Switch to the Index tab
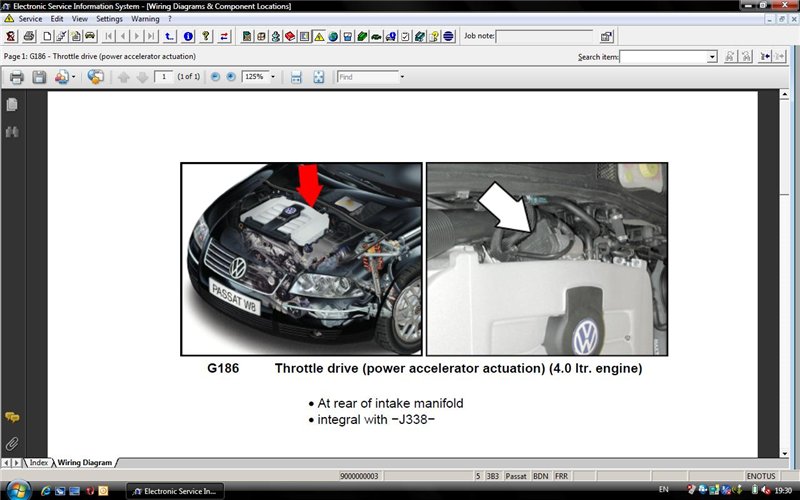Image resolution: width=800 pixels, height=500 pixels. coord(38,462)
